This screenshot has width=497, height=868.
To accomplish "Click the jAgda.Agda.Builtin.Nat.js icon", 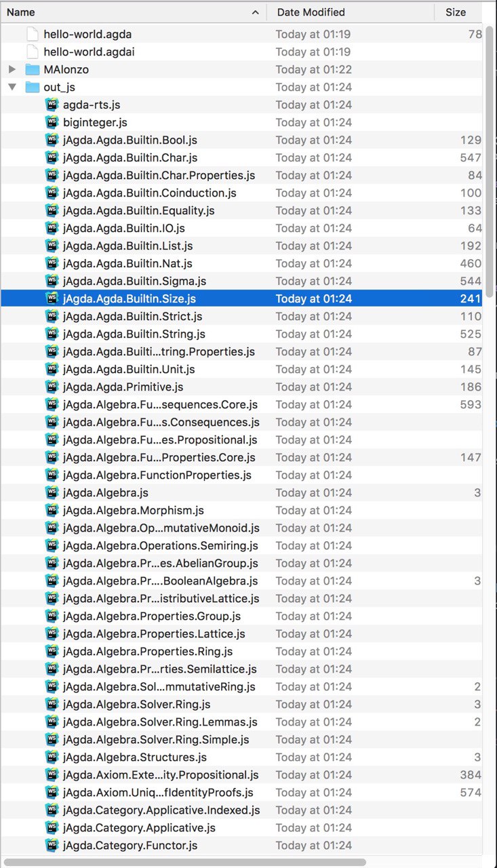I will (x=52, y=263).
